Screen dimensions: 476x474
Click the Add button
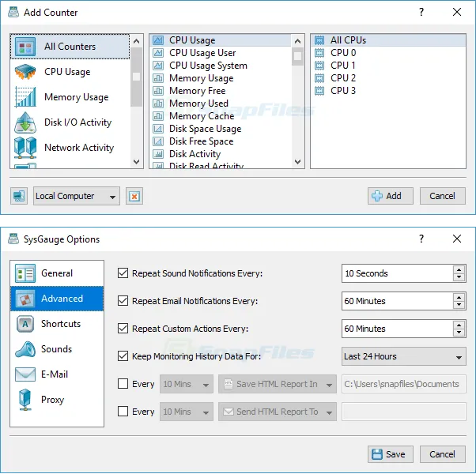click(x=391, y=196)
